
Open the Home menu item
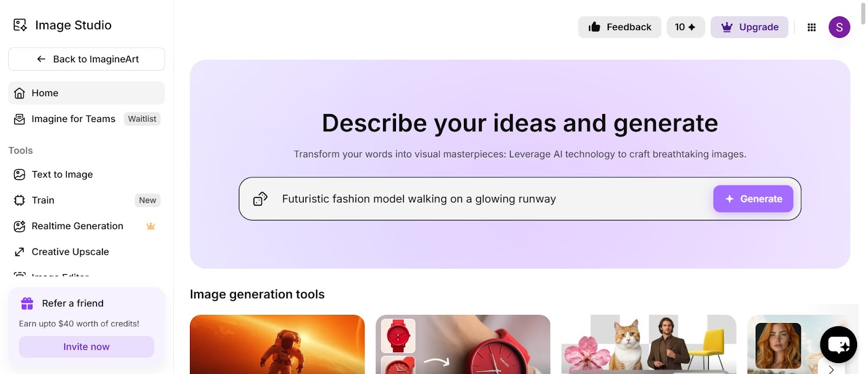click(x=86, y=93)
